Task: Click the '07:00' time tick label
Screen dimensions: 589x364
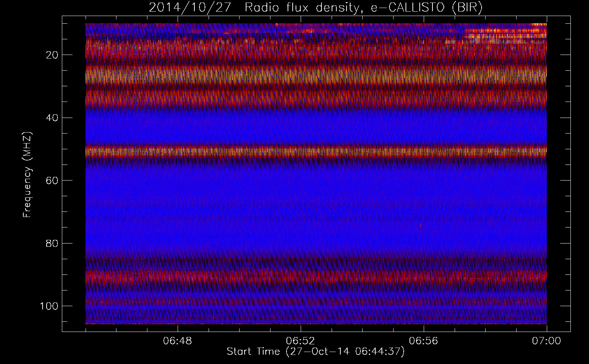Action: (546, 341)
